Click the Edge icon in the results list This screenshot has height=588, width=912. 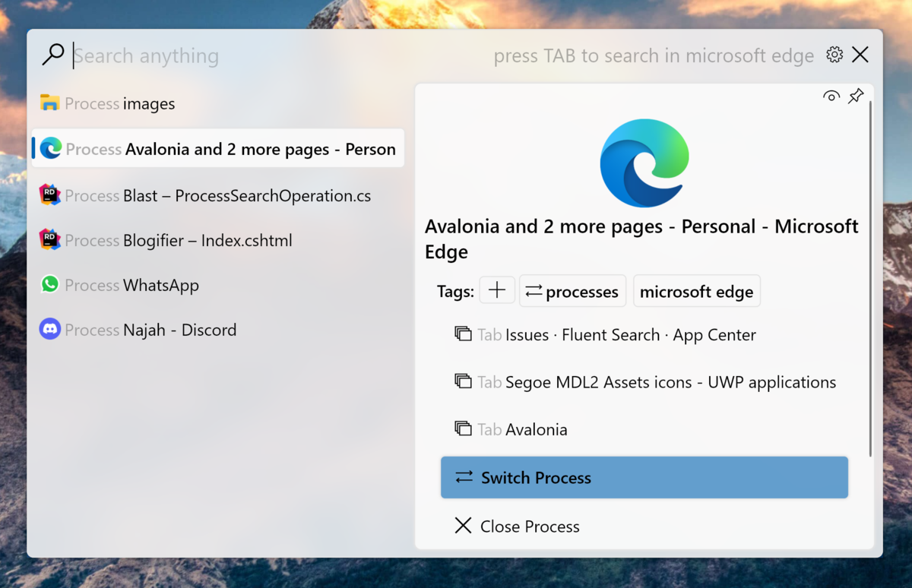51,148
